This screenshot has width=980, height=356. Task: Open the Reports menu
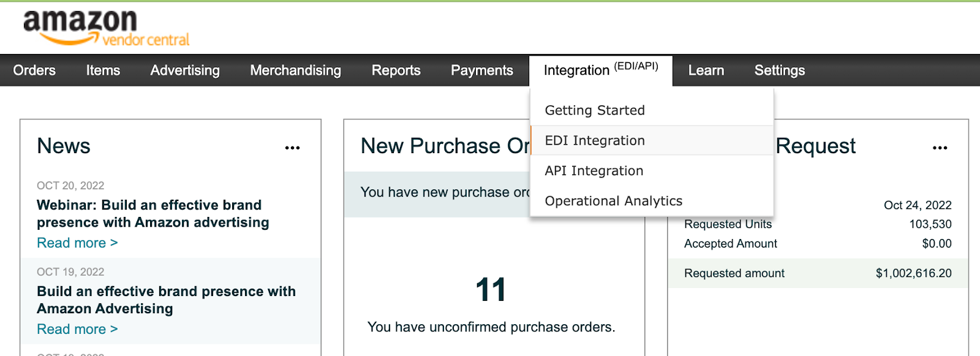coord(396,70)
